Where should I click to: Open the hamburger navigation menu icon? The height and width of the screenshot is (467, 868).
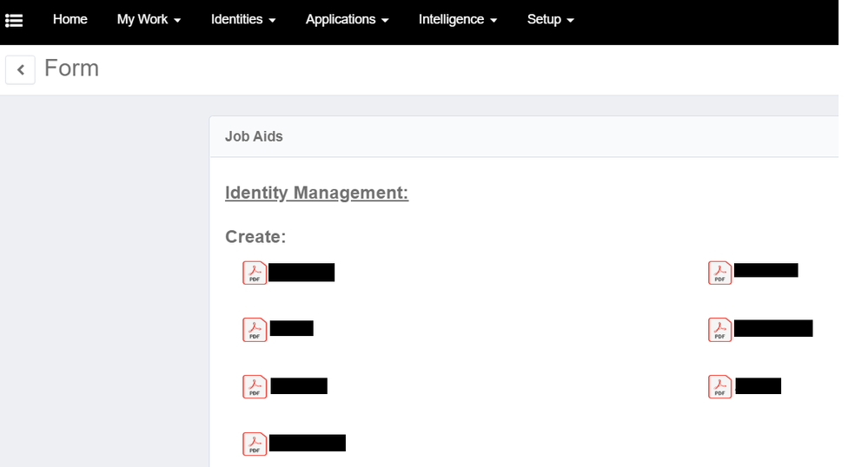(14, 19)
